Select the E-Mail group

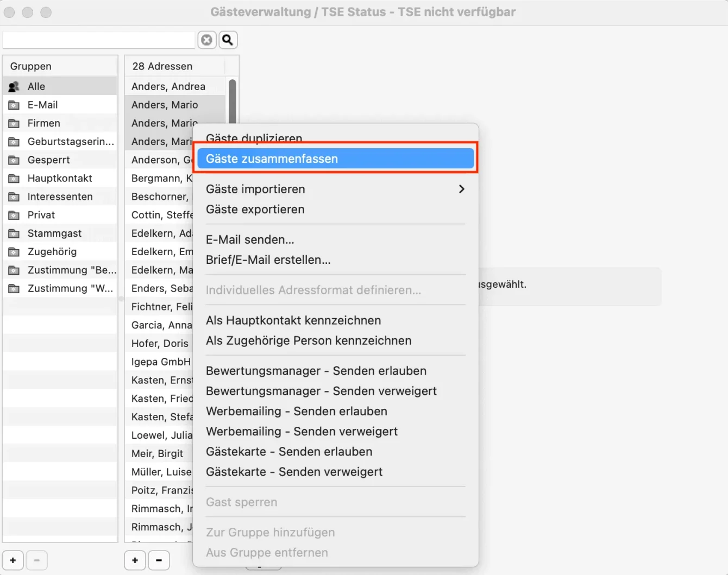(x=60, y=105)
